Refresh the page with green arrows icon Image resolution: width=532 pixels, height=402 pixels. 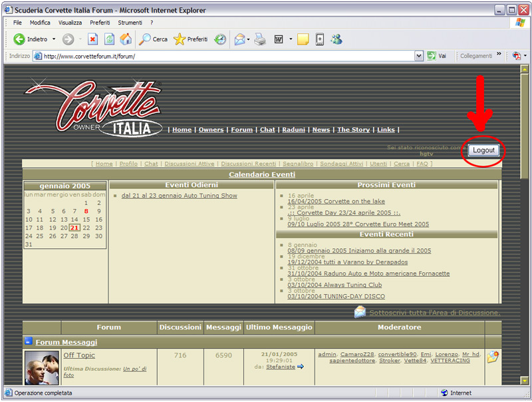pyautogui.click(x=109, y=39)
